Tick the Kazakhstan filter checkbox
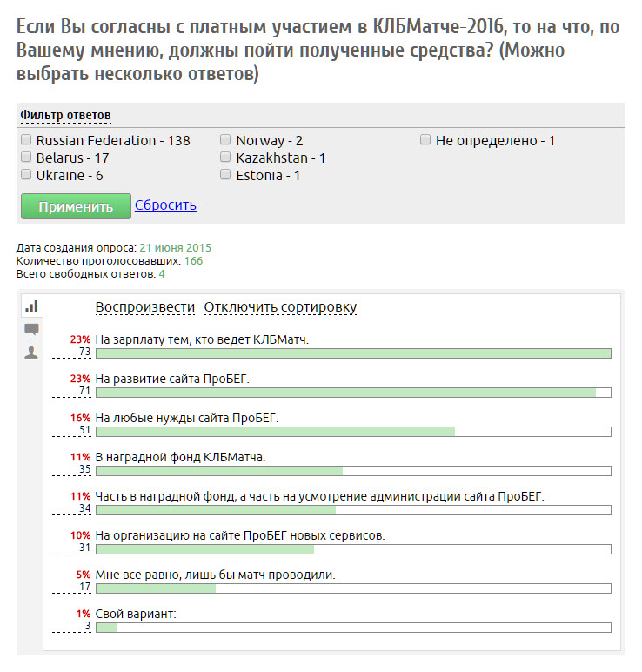This screenshot has width=642, height=672. [x=225, y=158]
